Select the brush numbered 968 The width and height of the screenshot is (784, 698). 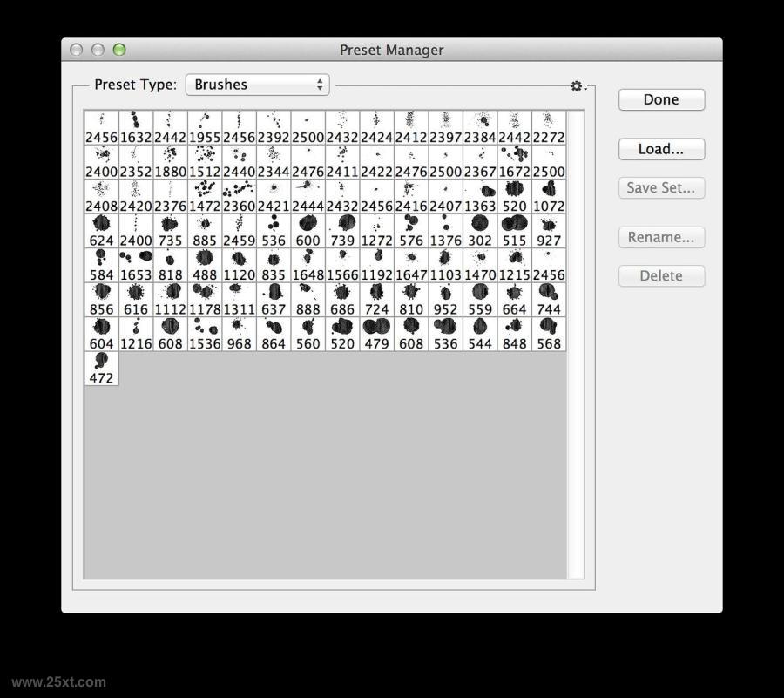click(239, 335)
